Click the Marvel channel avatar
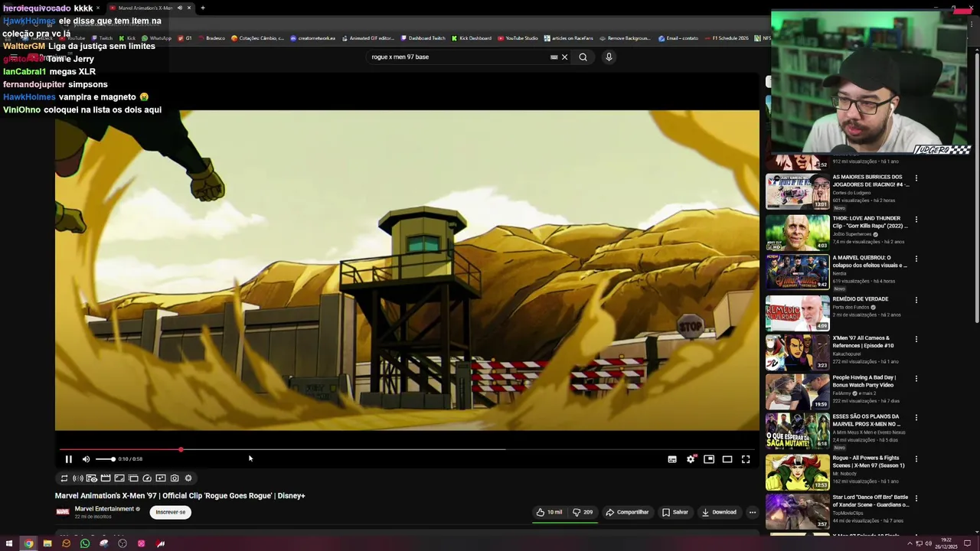The width and height of the screenshot is (980, 551). [x=63, y=512]
